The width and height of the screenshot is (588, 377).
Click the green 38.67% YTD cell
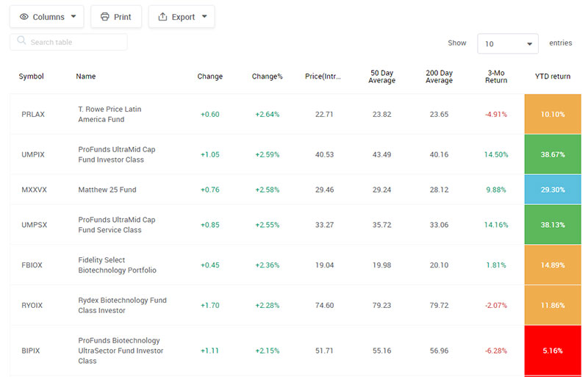coord(553,154)
